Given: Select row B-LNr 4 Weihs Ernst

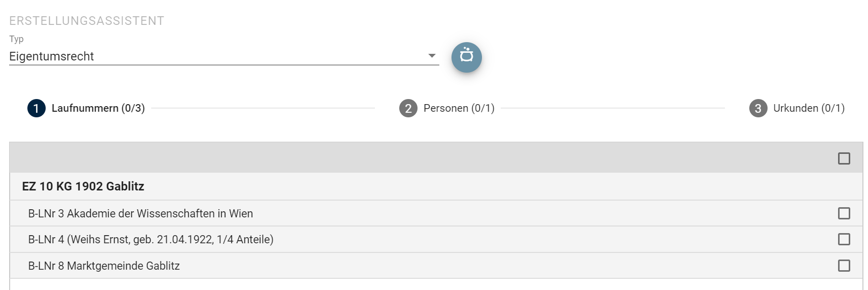Looking at the screenshot, I should [x=436, y=239].
